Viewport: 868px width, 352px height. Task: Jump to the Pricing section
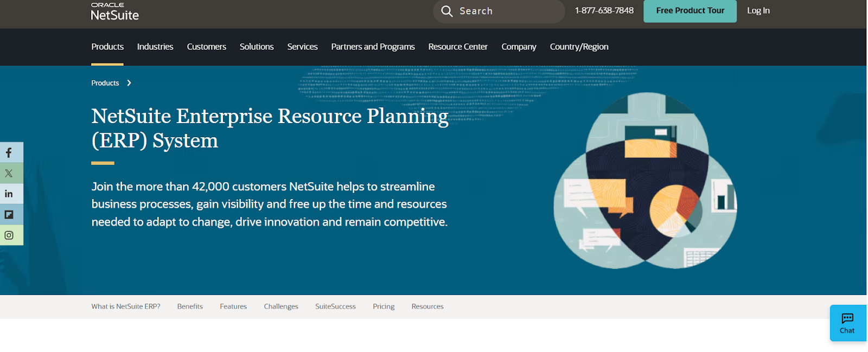point(384,306)
